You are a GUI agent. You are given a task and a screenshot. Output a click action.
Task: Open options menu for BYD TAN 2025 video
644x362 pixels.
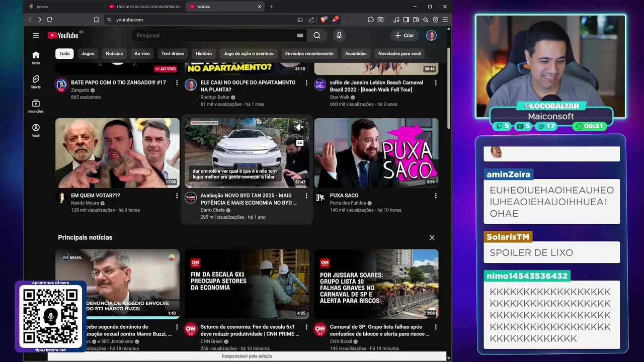306,196
